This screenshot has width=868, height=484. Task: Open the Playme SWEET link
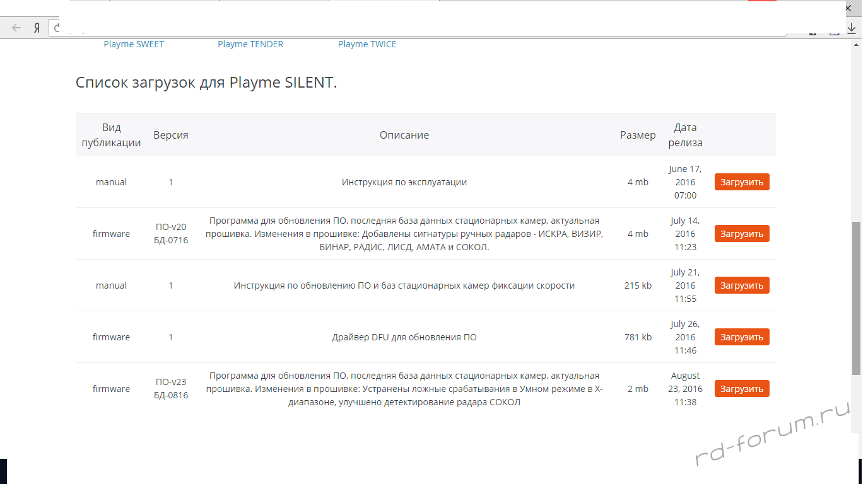click(x=134, y=44)
